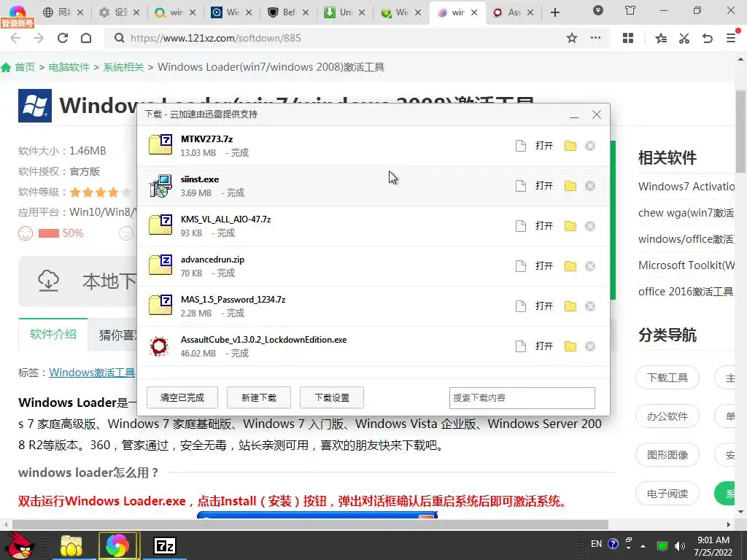747x560 pixels.
Task: Remove KMS_VL_ALL_AIO-47.7z download entry
Action: pos(590,226)
